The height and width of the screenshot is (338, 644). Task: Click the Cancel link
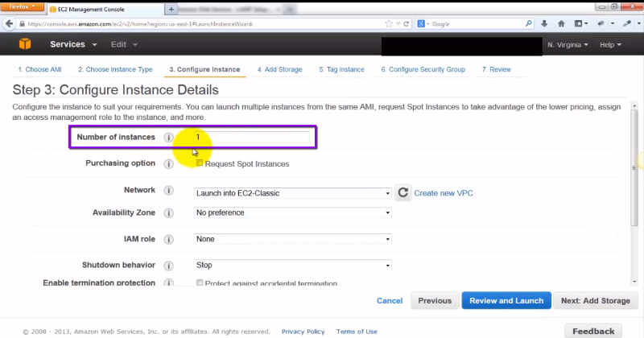(x=390, y=301)
